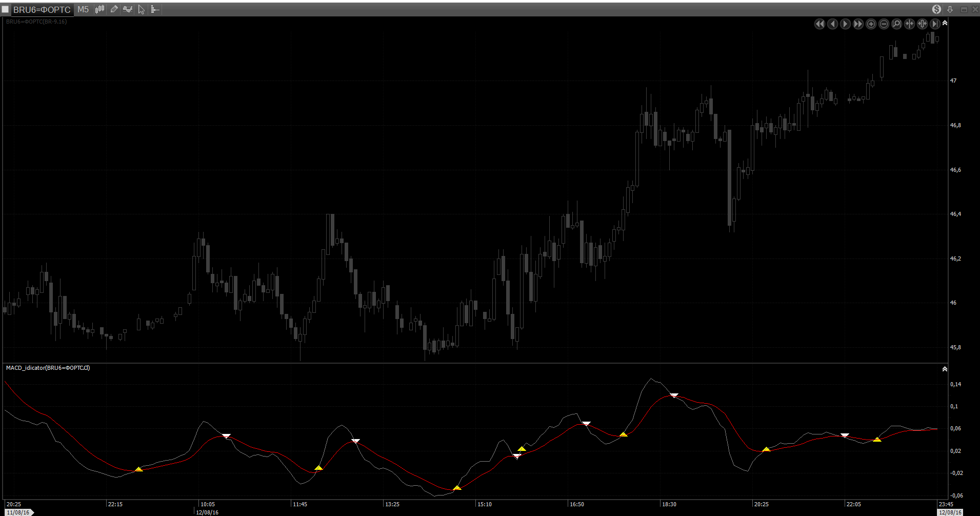Select the cursor pointer tool

(x=142, y=9)
